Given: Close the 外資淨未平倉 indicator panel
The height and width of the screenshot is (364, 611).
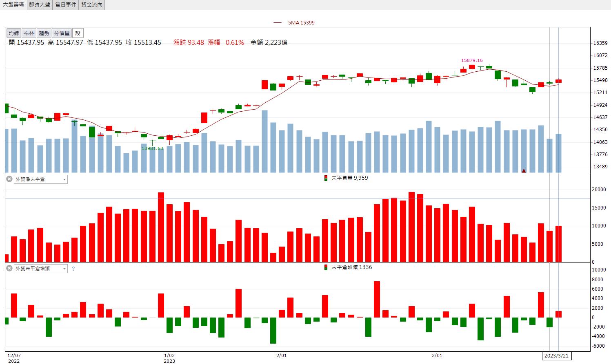Looking at the screenshot, I should click(x=9, y=179).
